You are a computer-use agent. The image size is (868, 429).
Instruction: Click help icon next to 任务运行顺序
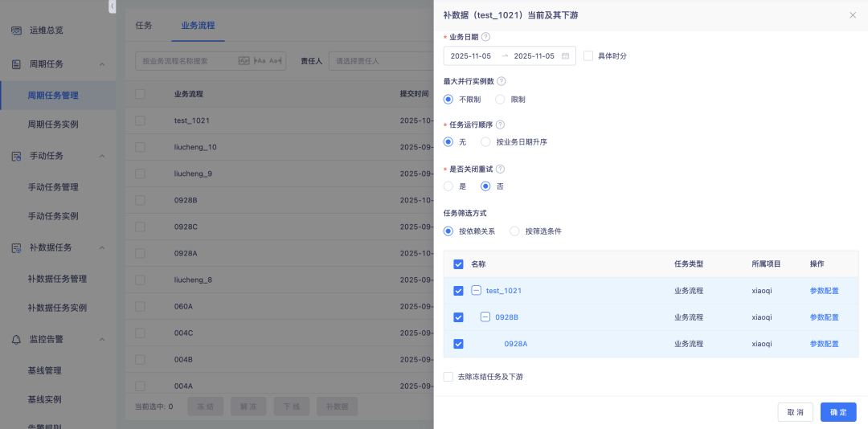500,125
